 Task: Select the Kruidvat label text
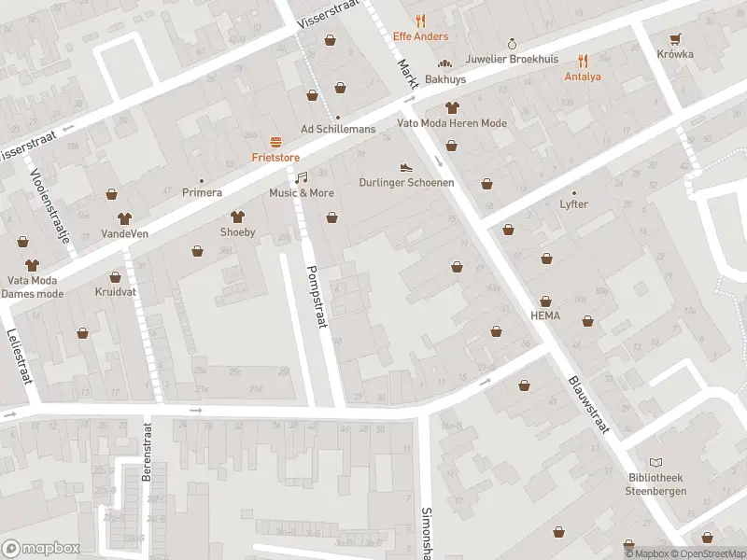[115, 292]
